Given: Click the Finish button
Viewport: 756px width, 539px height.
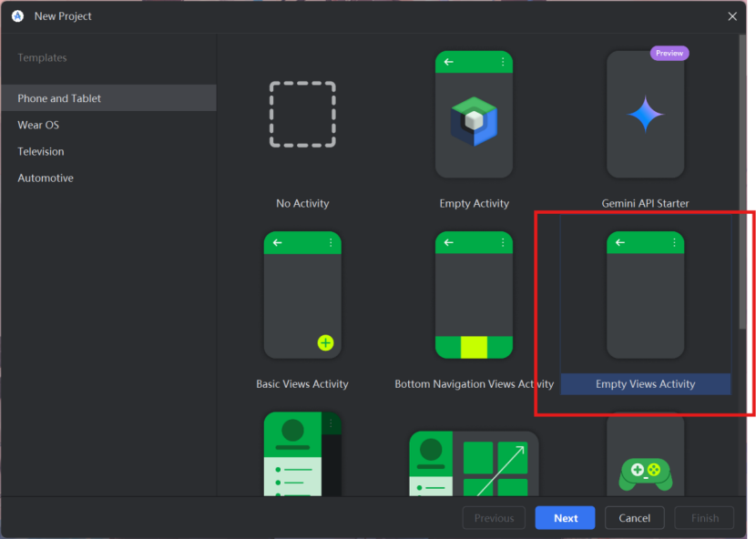Looking at the screenshot, I should (x=704, y=518).
